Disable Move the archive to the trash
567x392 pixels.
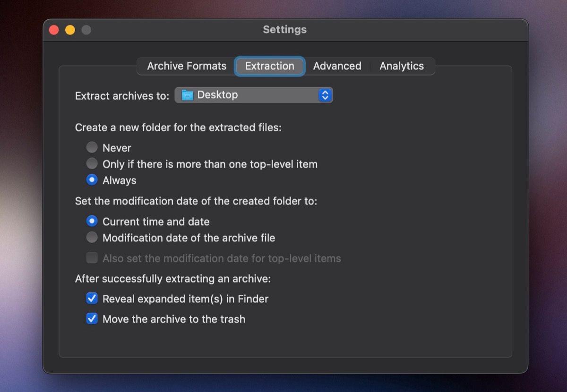click(x=92, y=319)
